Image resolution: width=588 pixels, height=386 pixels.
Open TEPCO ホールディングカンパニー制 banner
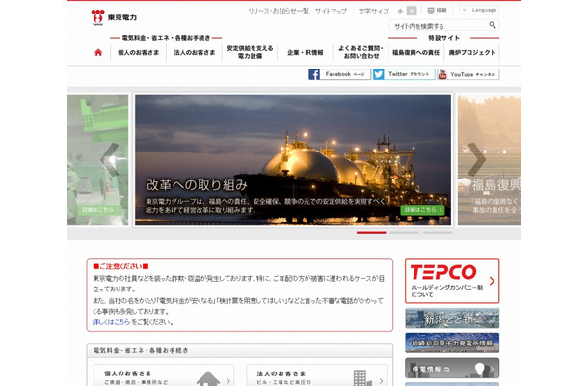pyautogui.click(x=452, y=281)
